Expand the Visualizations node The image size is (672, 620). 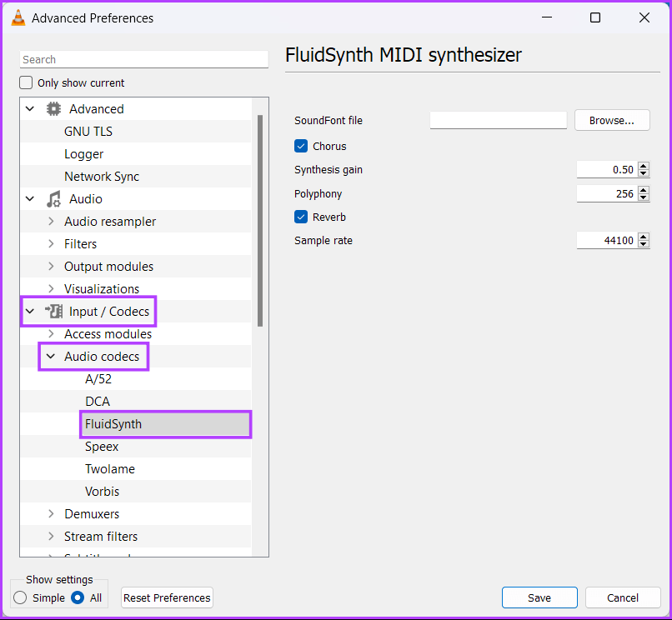tap(51, 289)
